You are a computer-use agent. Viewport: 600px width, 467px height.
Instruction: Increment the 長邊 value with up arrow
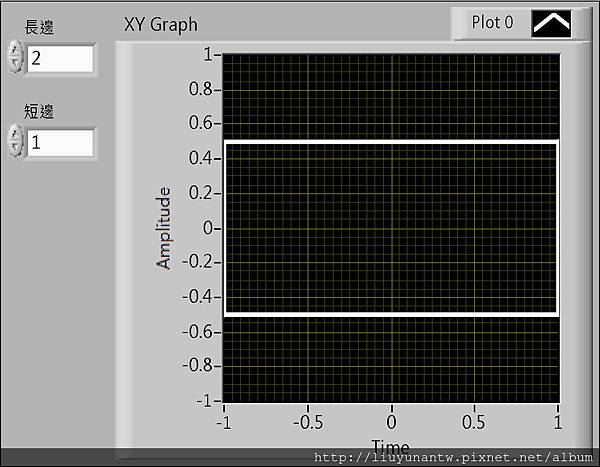tap(15, 49)
